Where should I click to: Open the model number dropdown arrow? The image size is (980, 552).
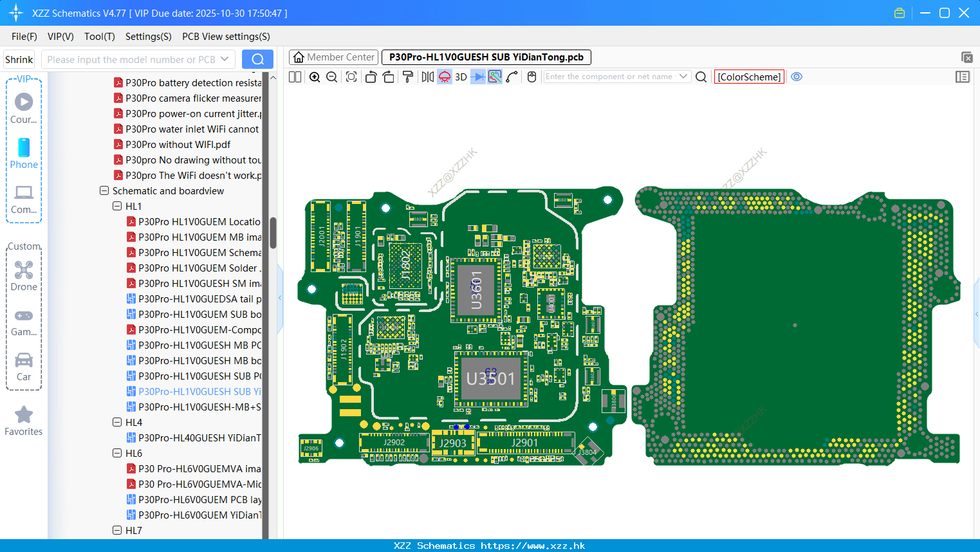[225, 59]
